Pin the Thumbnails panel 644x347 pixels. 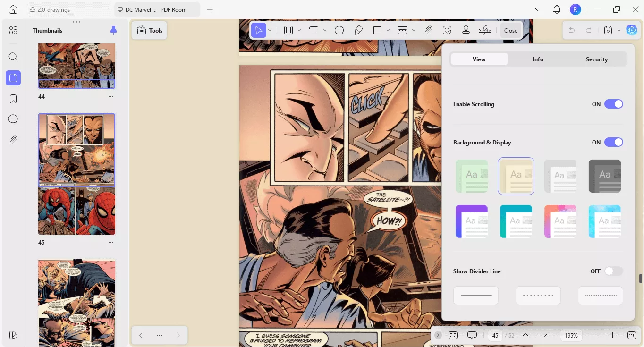tap(113, 30)
